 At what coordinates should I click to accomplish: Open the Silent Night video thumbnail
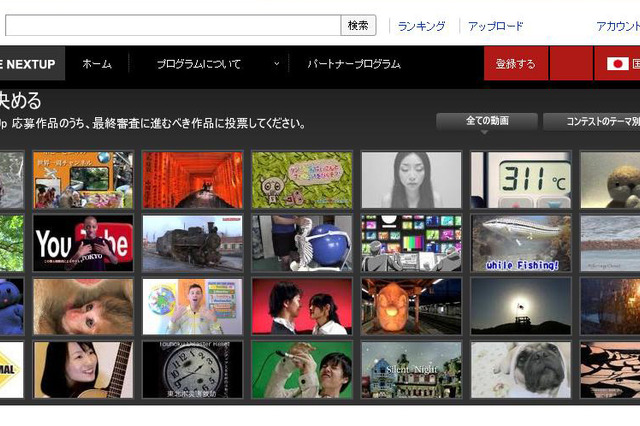(411, 370)
